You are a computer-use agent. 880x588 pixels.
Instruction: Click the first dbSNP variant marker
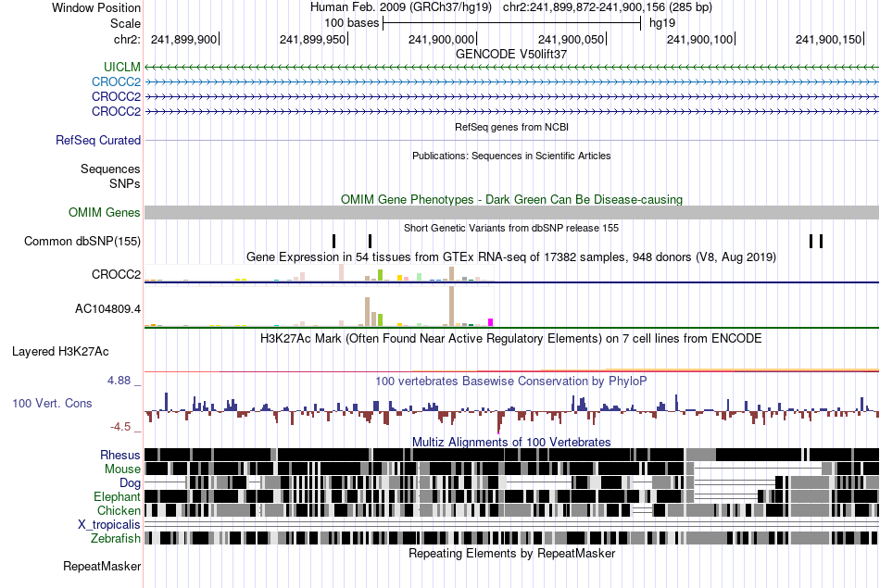(x=333, y=242)
